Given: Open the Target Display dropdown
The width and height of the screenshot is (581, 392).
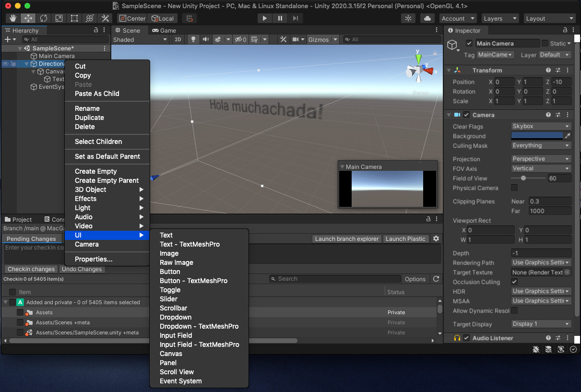Looking at the screenshot, I should (541, 324).
